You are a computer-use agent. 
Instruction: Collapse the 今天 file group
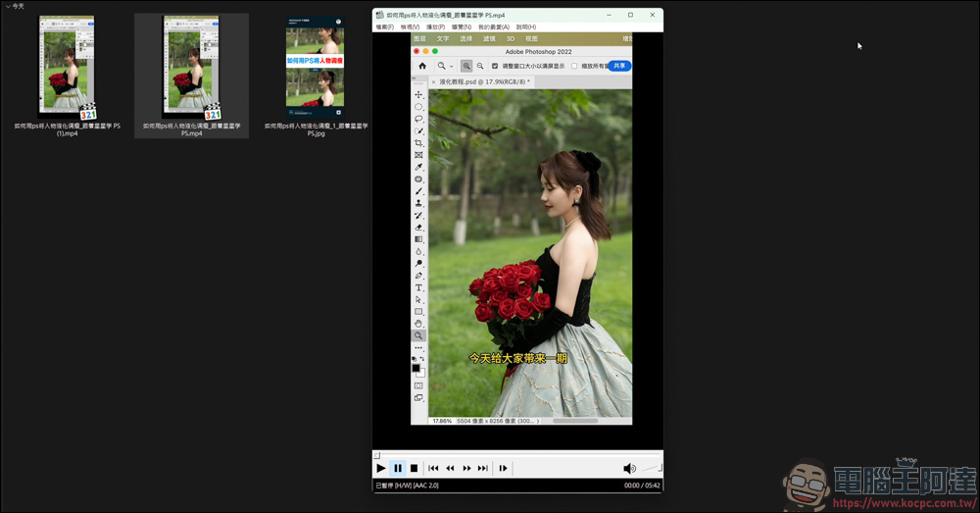[x=8, y=6]
